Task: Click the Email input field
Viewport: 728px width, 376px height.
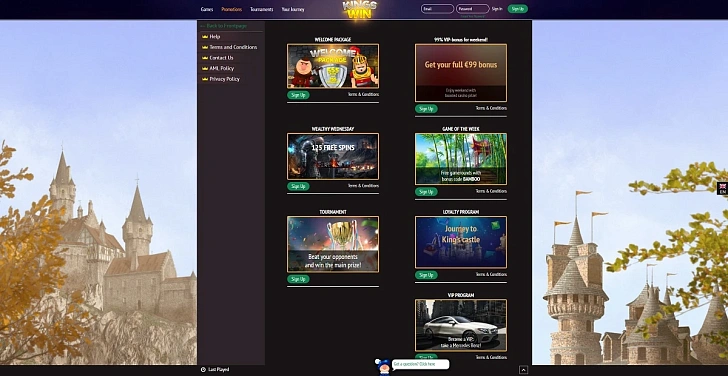Action: point(437,9)
